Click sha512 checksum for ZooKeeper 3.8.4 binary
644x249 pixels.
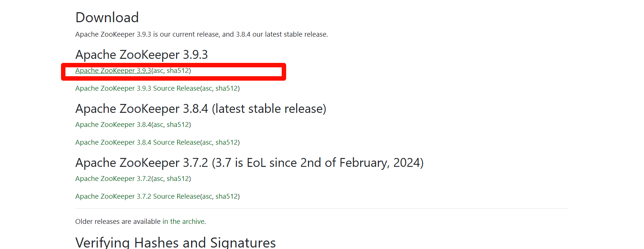[x=178, y=125]
